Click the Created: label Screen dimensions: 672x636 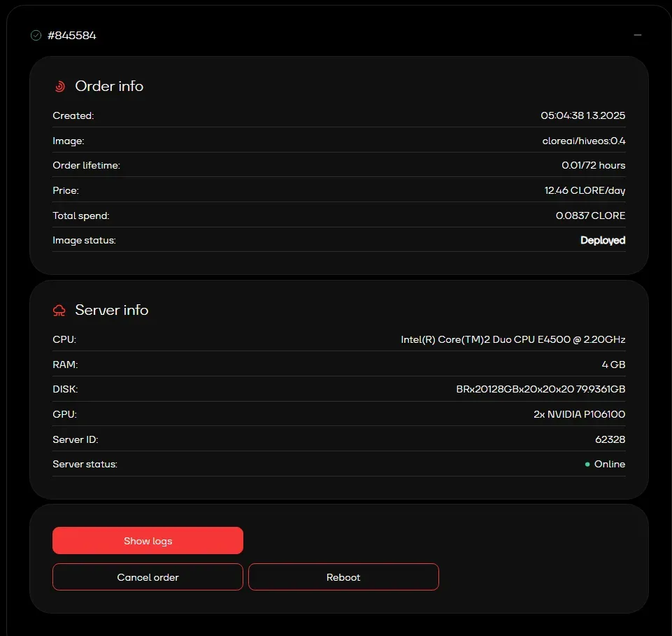point(73,115)
